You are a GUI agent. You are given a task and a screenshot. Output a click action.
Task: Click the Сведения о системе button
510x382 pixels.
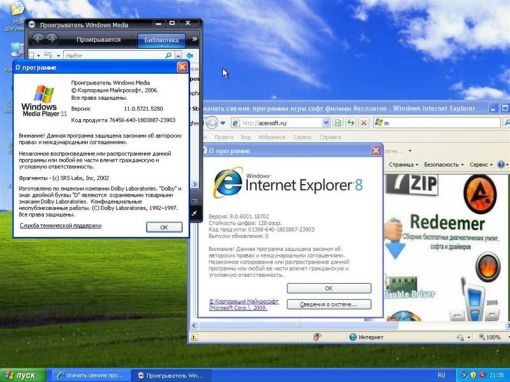pyautogui.click(x=329, y=304)
